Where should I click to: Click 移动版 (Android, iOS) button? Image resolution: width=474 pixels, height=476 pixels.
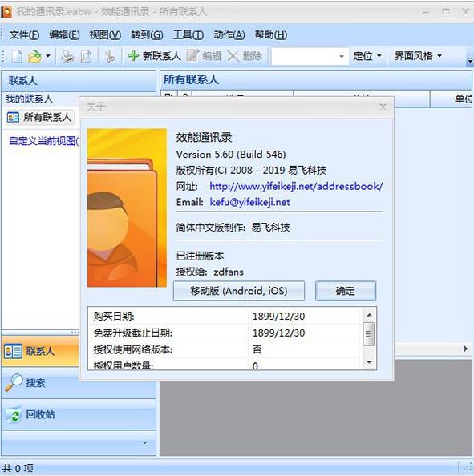239,291
